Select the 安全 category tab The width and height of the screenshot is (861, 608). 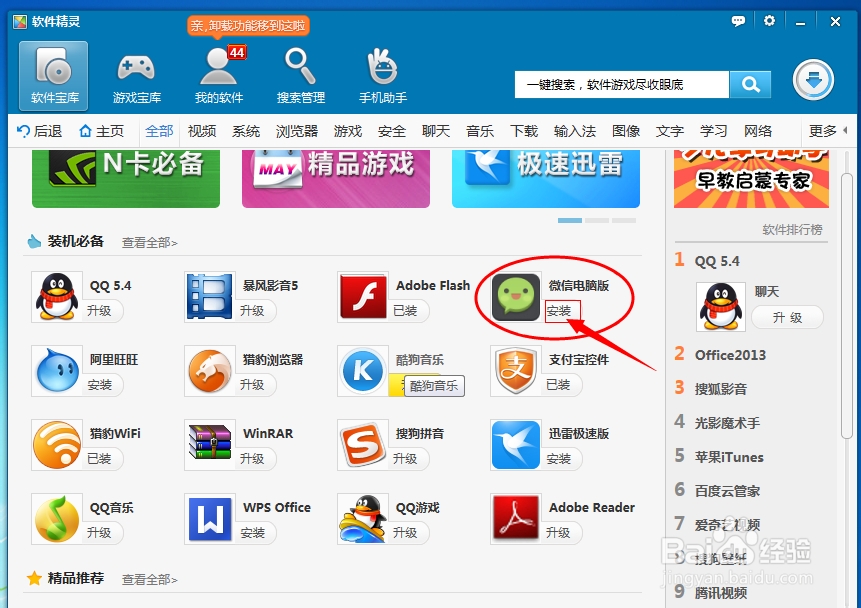[392, 131]
